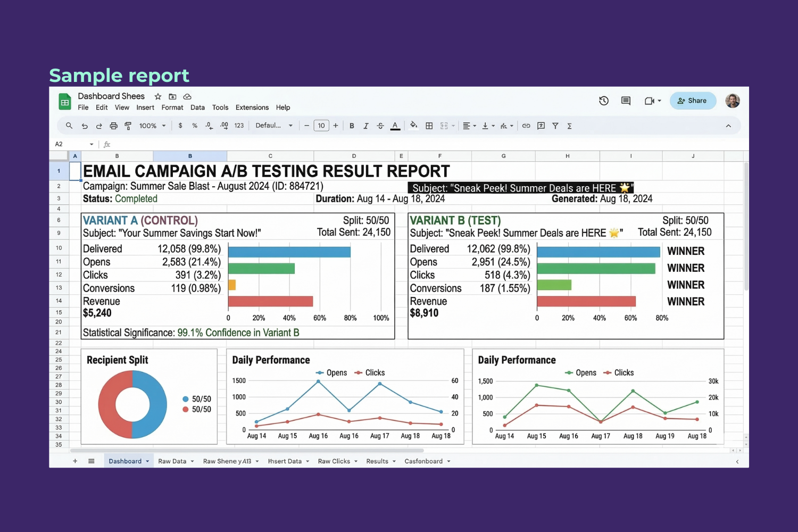Image resolution: width=798 pixels, height=532 pixels.
Task: Click the Insert chart icon
Action: (541, 126)
